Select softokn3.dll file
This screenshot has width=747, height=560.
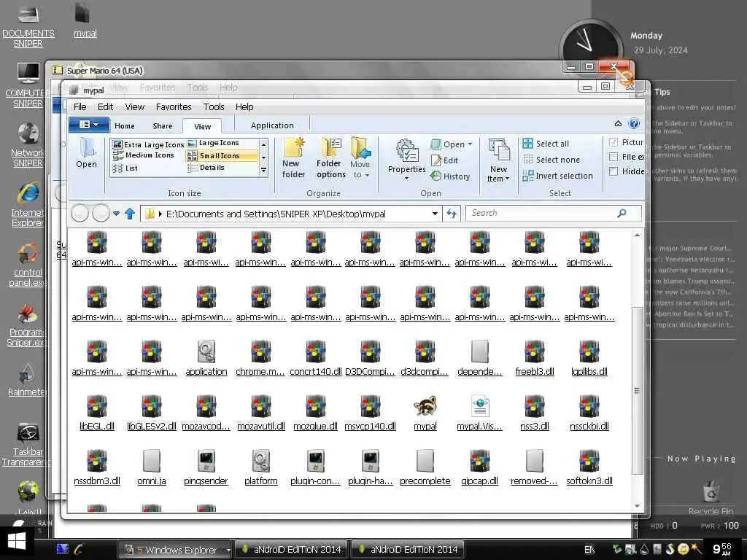589,467
